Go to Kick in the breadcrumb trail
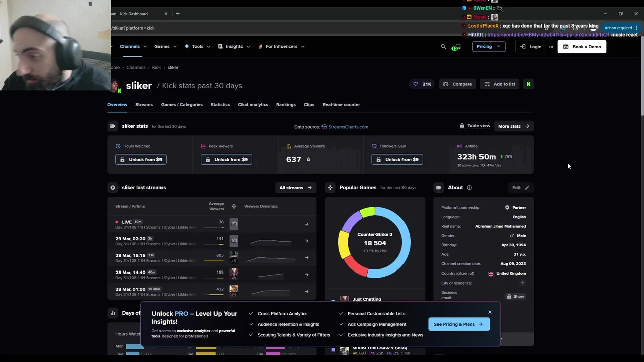 click(x=156, y=67)
